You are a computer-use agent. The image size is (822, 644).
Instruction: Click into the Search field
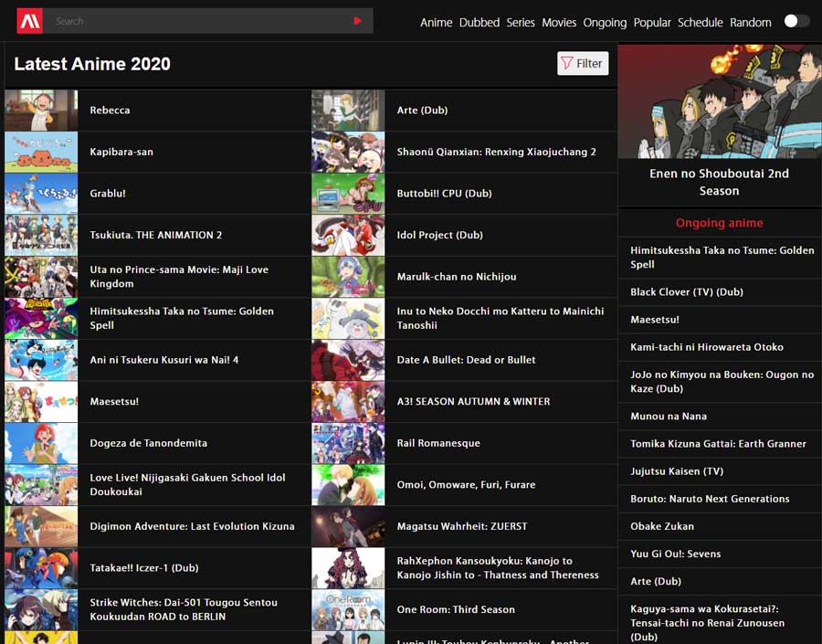[199, 21]
